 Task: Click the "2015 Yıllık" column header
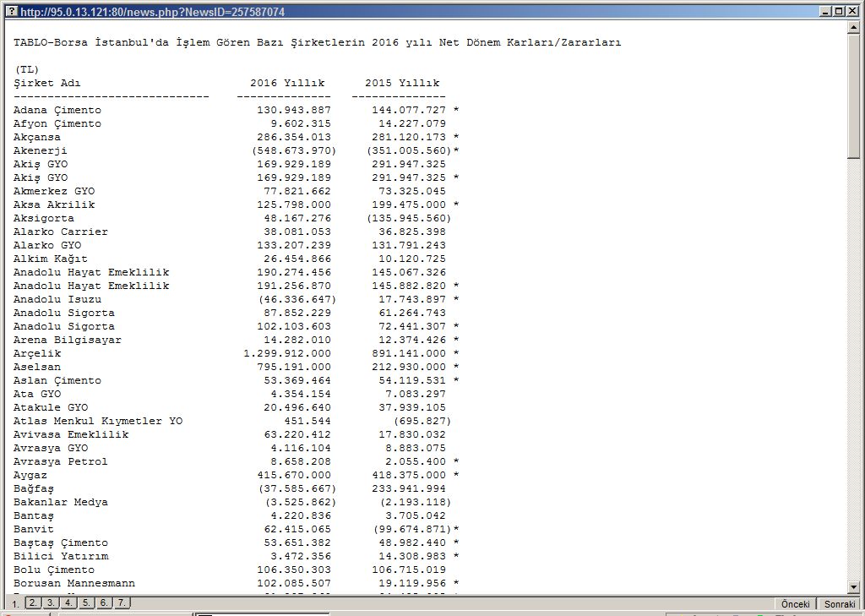coord(402,84)
